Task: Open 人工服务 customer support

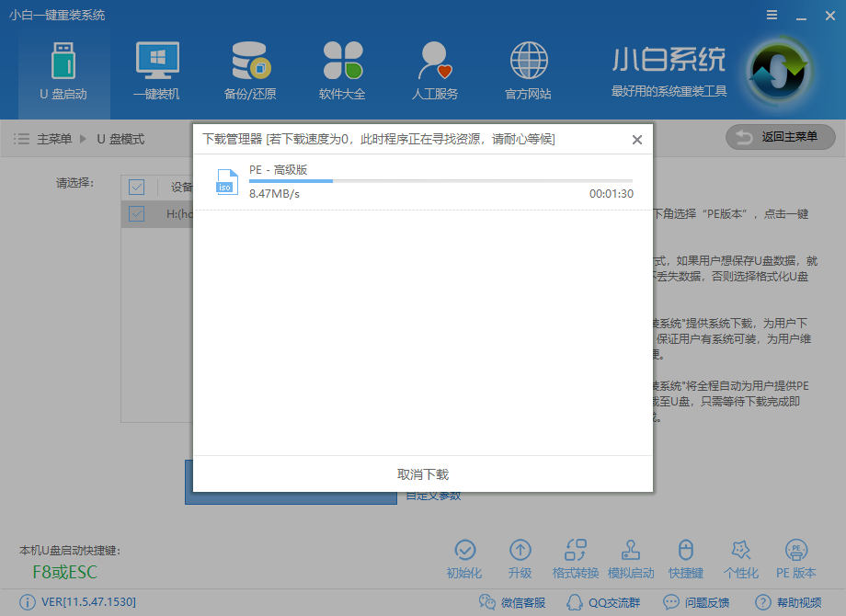Action: coord(434,70)
